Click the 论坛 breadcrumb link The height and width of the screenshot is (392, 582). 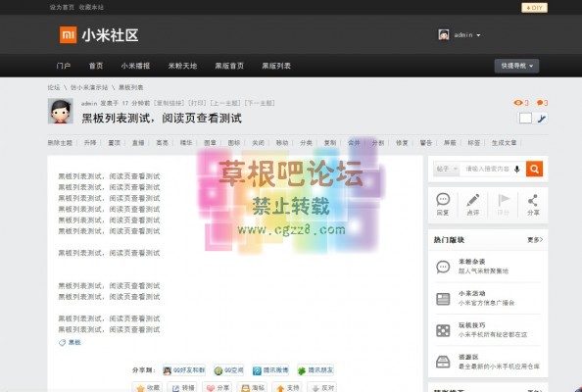pos(54,87)
